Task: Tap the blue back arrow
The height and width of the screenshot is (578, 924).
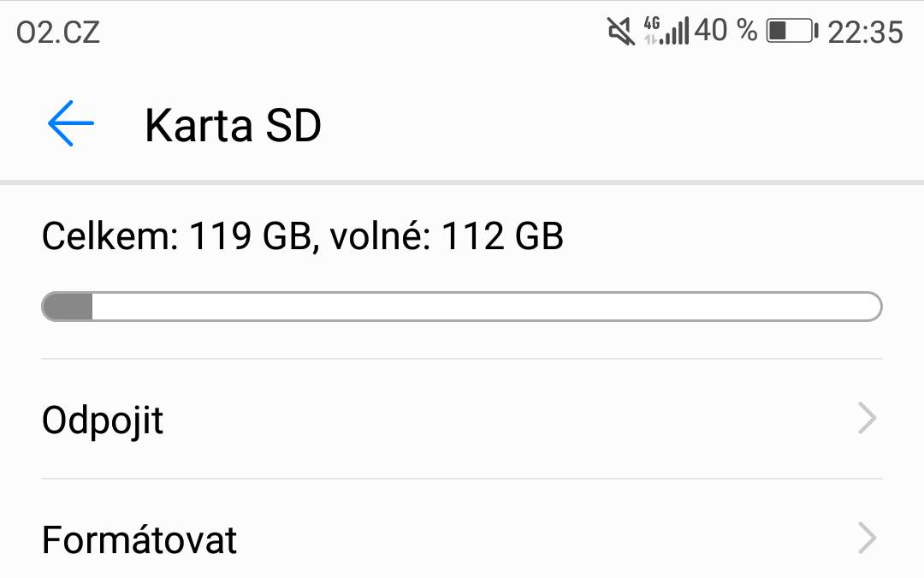Action: coord(71,123)
